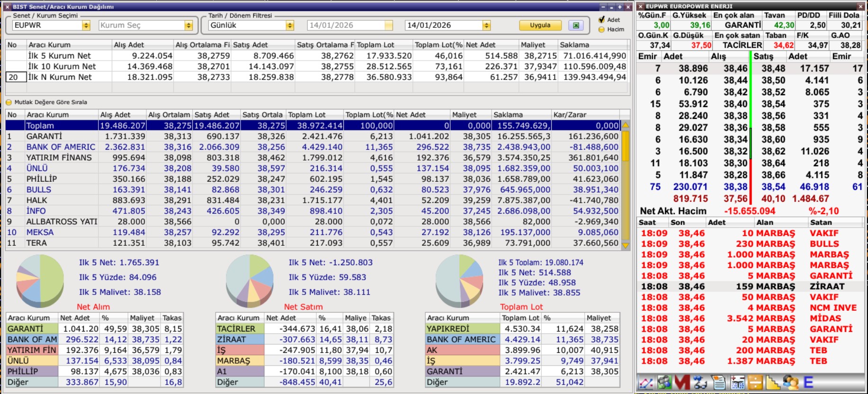Sort by Kar/Zarar column header
Image resolution: width=868 pixels, height=394 pixels.
pos(585,115)
